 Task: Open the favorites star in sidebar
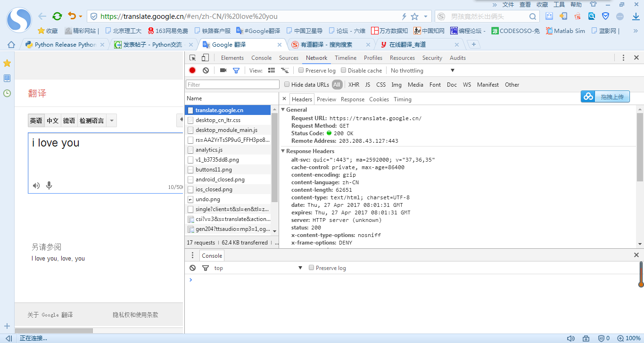click(x=7, y=63)
